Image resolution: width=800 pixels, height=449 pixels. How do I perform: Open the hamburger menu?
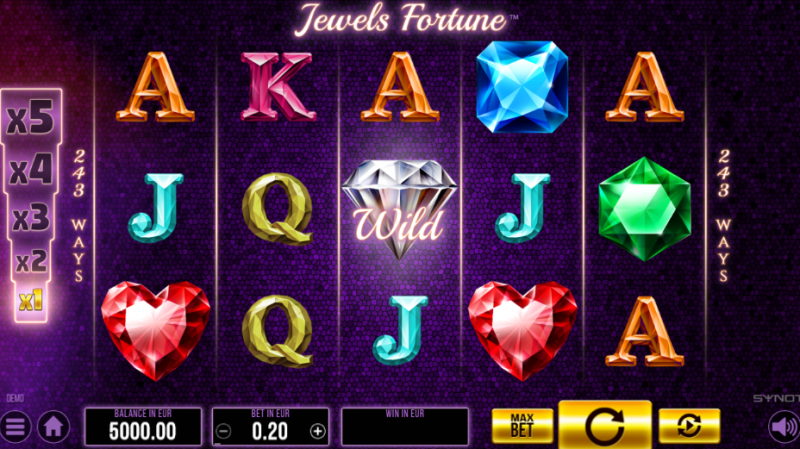15,427
